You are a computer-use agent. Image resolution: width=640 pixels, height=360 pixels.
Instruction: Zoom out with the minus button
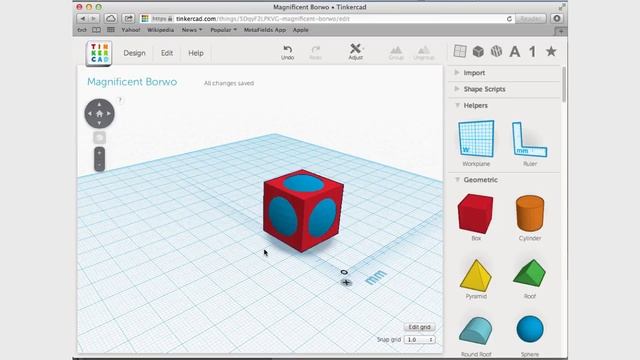click(x=99, y=165)
